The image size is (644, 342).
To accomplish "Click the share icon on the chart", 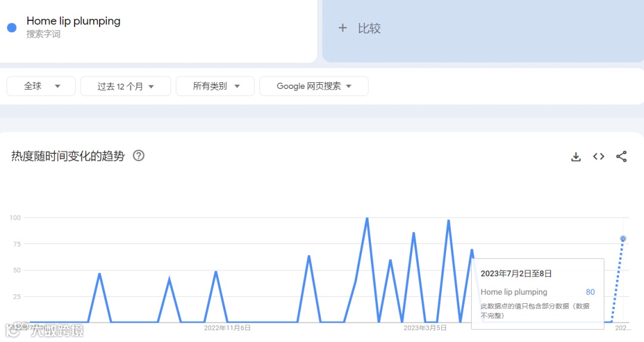I will point(621,156).
